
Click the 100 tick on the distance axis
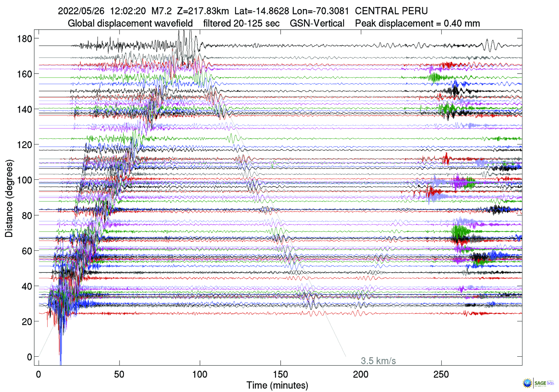pos(24,180)
